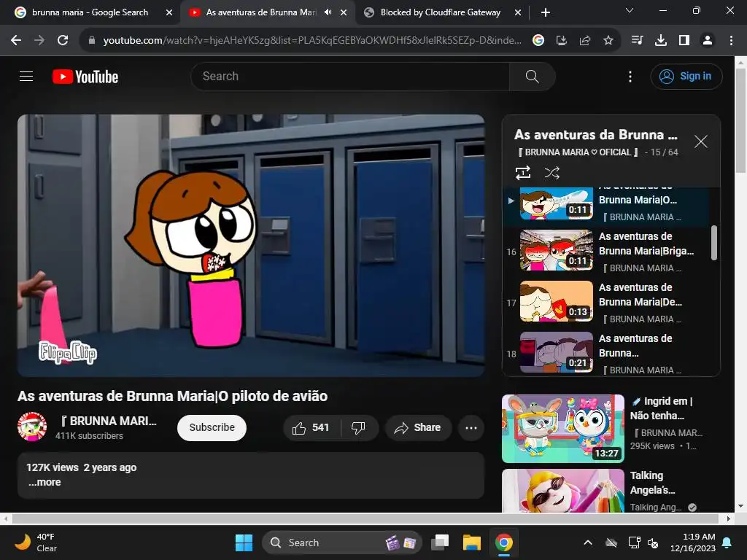The height and width of the screenshot is (560, 747).
Task: Mute the YouTube tab audio icon
Action: pos(328,12)
